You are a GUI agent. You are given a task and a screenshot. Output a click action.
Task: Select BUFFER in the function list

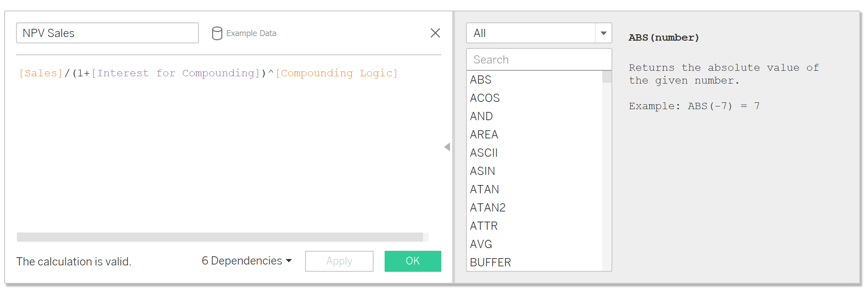coord(490,263)
